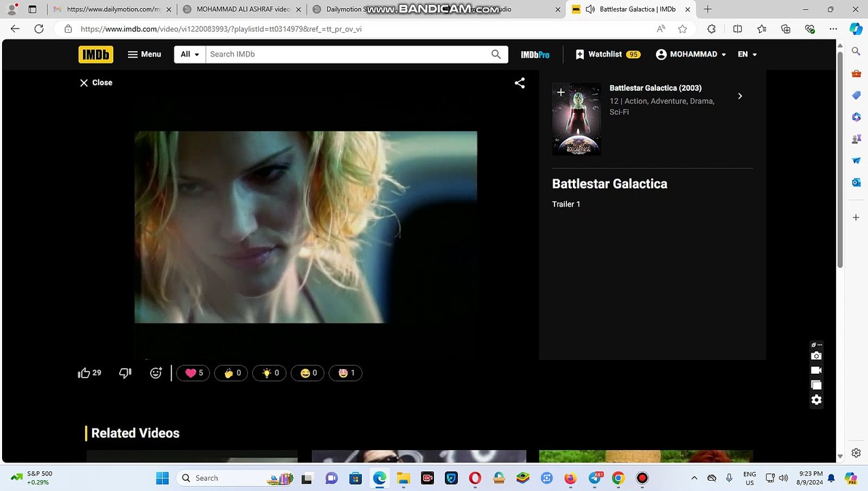Open Split screen view

pos(737,29)
